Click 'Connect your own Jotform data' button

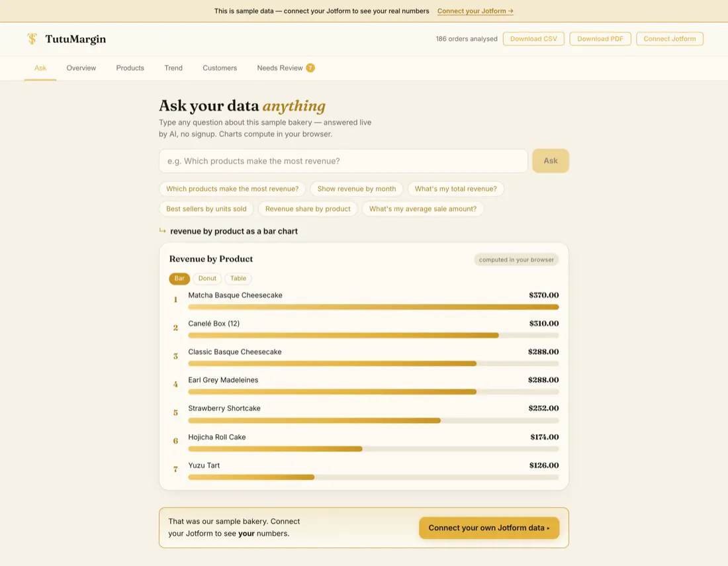coord(489,528)
